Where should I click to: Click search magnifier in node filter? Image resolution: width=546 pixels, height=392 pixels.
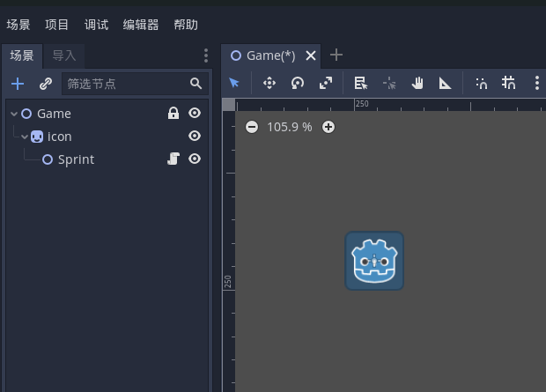tap(196, 84)
